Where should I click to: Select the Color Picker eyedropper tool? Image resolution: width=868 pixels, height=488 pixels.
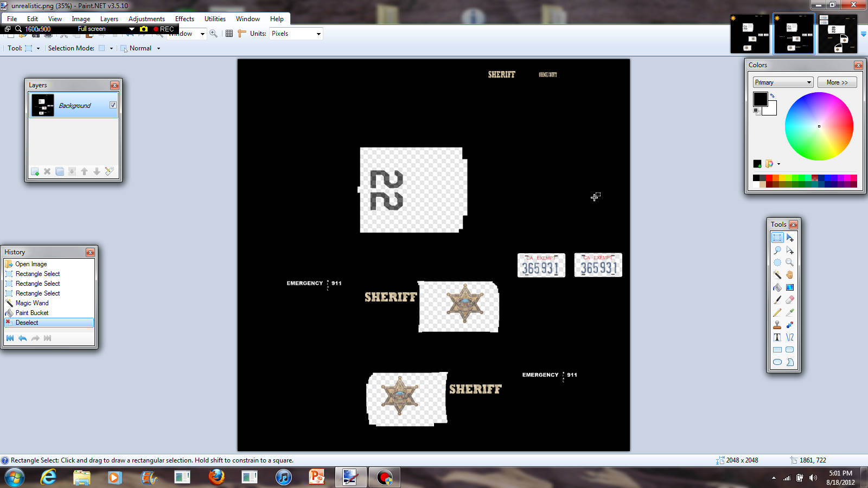click(x=790, y=312)
